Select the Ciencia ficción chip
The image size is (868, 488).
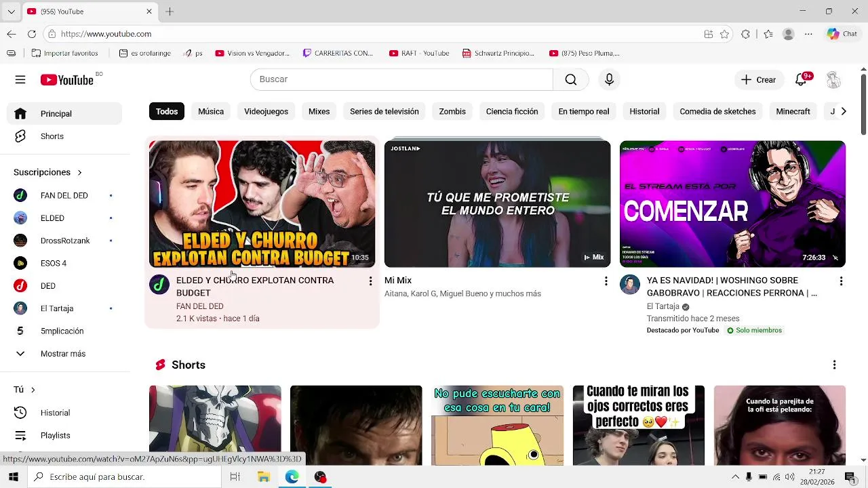pos(512,111)
